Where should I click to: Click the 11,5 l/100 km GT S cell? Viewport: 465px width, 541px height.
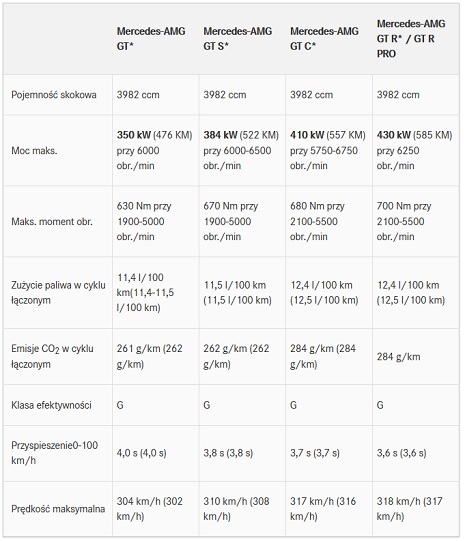(237, 293)
